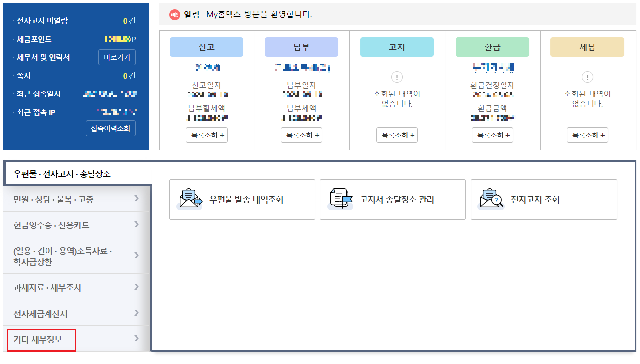Click 목록조회 + under 환급
The height and width of the screenshot is (364, 640).
click(x=492, y=135)
